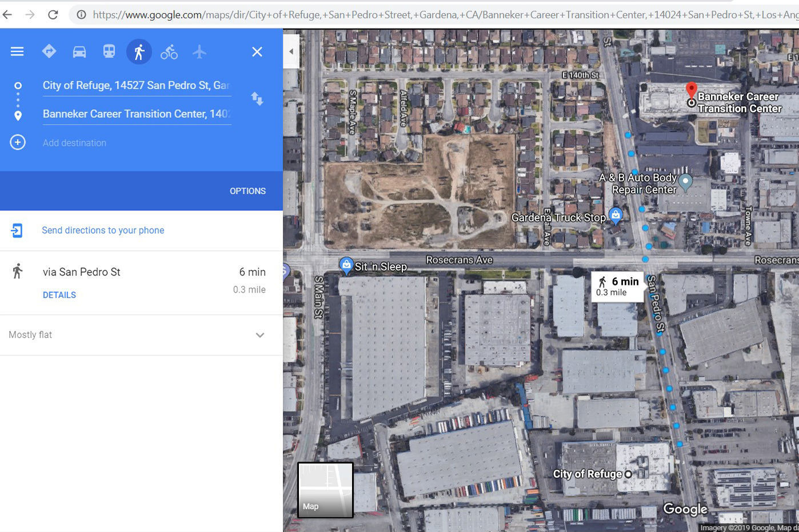
Task: Close the directions panel
Action: [x=257, y=52]
